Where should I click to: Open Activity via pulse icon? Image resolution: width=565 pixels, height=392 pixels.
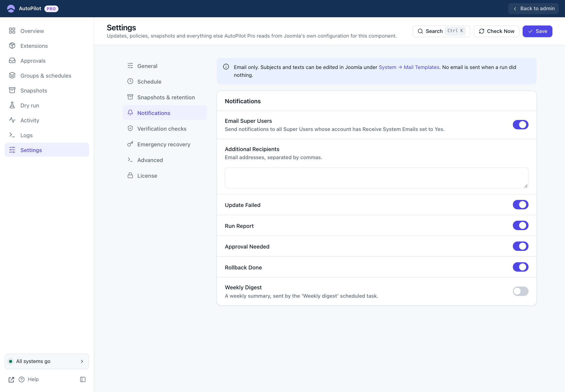point(12,120)
